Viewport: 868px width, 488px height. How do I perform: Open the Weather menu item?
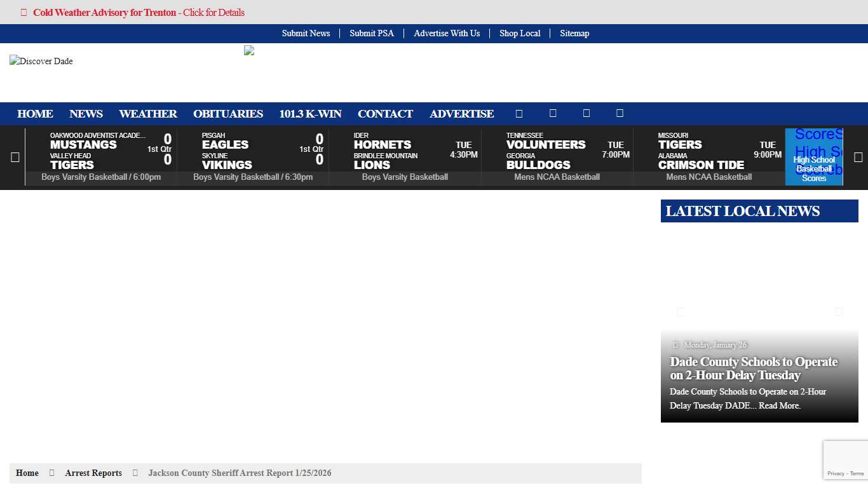148,114
